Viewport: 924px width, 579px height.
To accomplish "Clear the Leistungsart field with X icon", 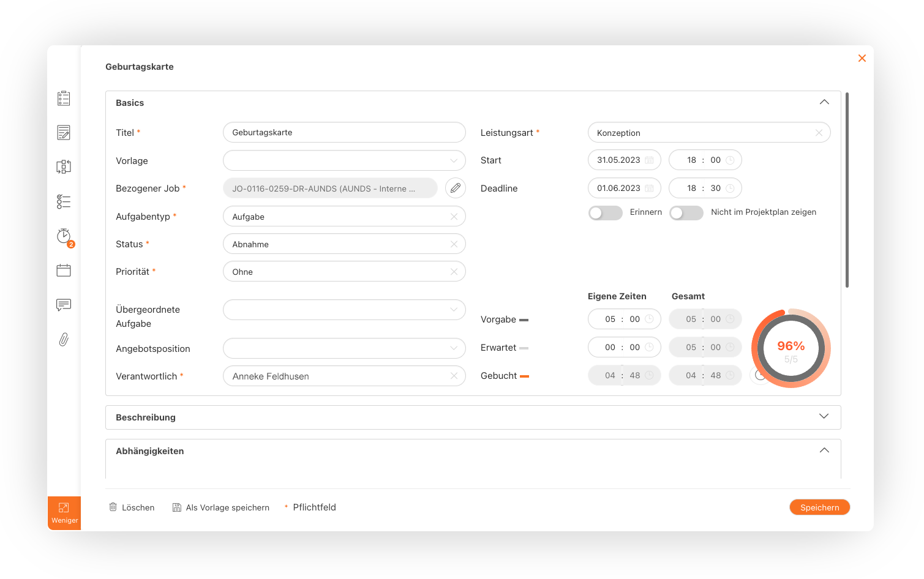I will click(x=819, y=133).
